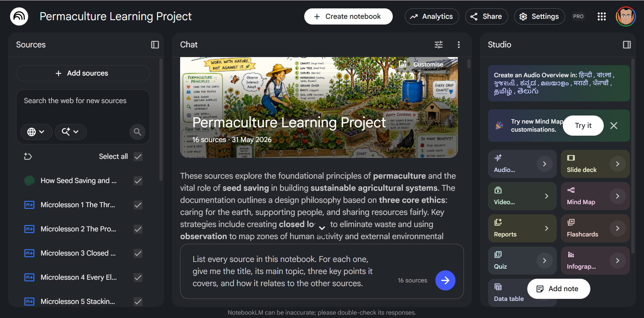The width and height of the screenshot is (644, 318).
Task: Open Reports tile
Action: coord(522,228)
